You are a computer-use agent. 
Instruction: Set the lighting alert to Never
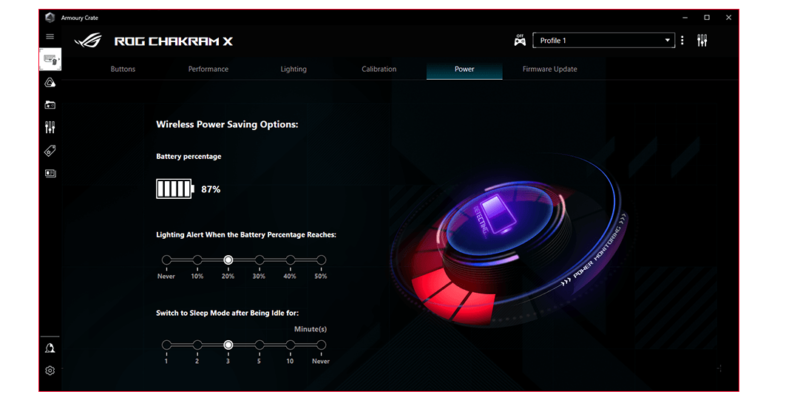pos(166,260)
